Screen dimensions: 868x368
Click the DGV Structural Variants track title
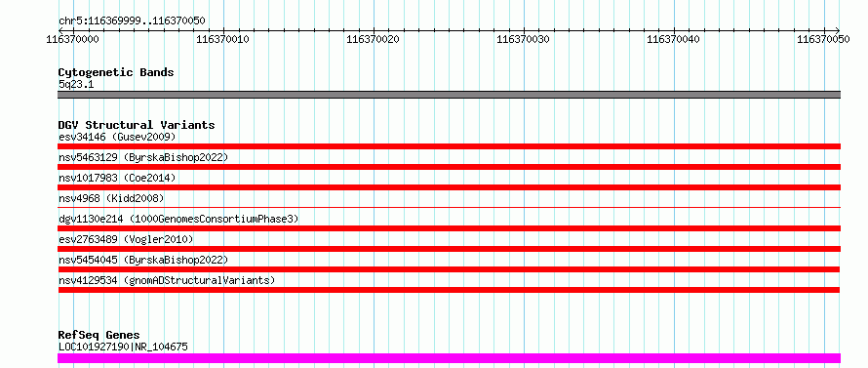(137, 125)
